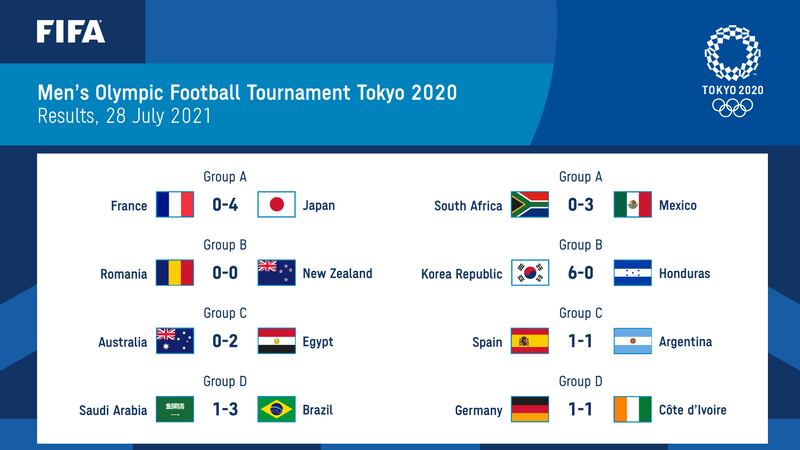Click the Germany flag icon
800x450 pixels.
click(x=530, y=409)
